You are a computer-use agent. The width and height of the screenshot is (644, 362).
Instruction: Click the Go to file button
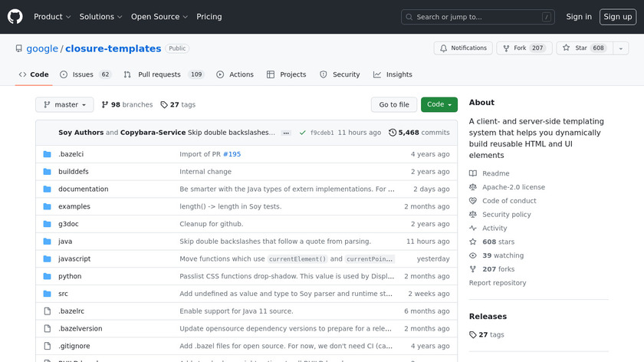pyautogui.click(x=394, y=104)
